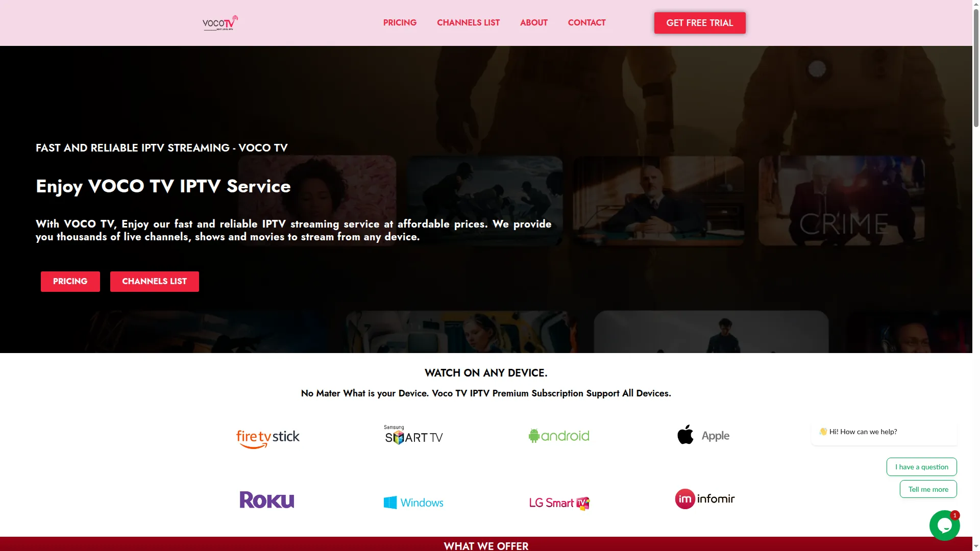The image size is (980, 551).
Task: Select the Roku device logo
Action: click(x=267, y=500)
